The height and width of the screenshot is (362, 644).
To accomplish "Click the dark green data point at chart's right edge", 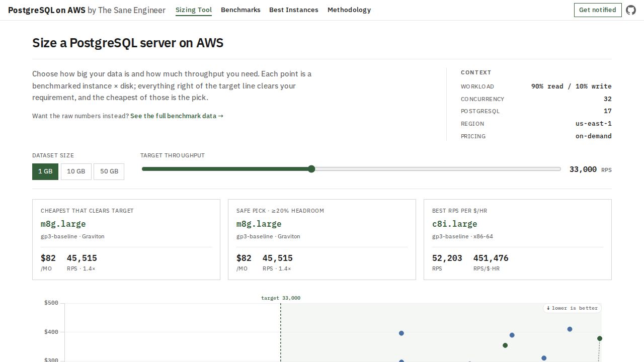I will (x=600, y=338).
